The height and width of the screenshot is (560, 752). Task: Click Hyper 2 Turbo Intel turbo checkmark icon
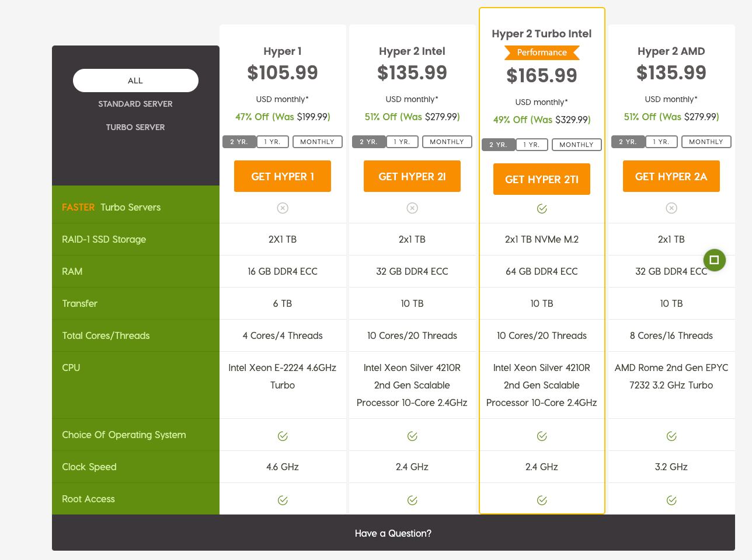(542, 209)
